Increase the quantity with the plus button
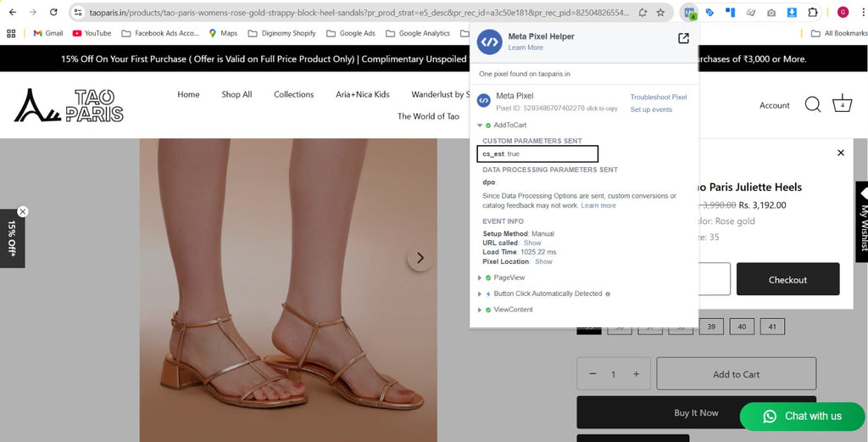 point(636,374)
